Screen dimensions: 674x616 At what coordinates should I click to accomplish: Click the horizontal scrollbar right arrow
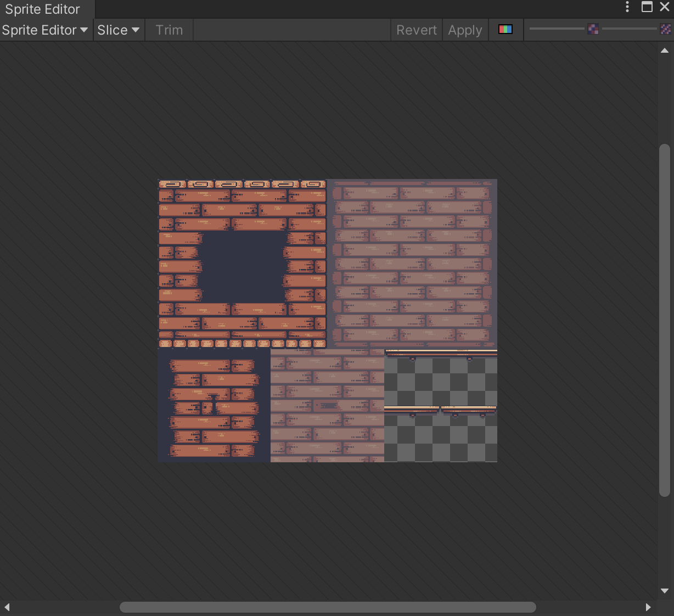click(x=648, y=607)
